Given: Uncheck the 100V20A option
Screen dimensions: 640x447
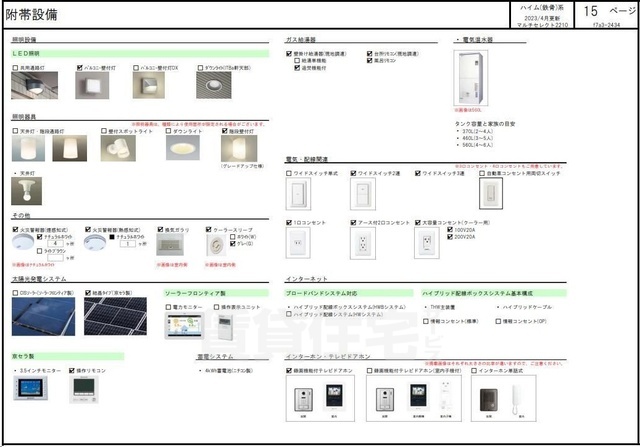Looking at the screenshot, I should coord(450,230).
